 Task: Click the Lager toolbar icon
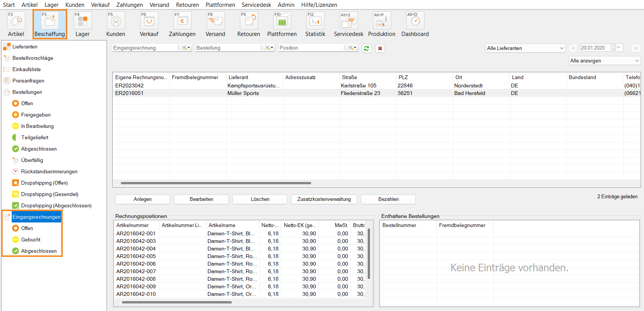(82, 24)
